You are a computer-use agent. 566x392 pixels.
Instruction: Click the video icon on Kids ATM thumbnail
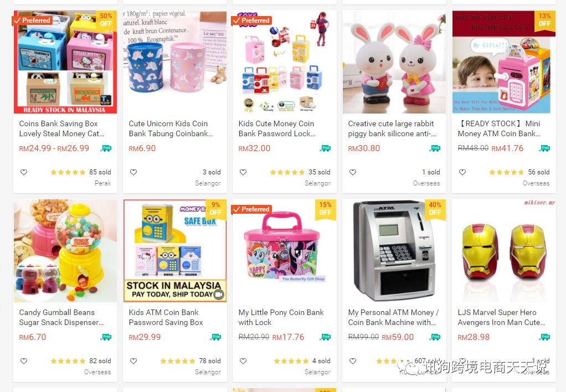tap(219, 295)
